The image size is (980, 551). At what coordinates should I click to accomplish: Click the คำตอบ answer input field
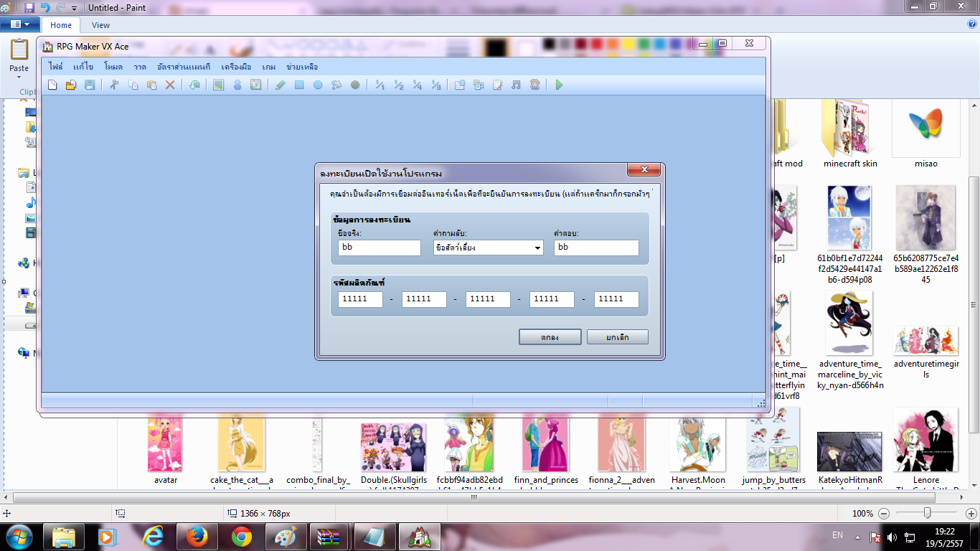596,248
